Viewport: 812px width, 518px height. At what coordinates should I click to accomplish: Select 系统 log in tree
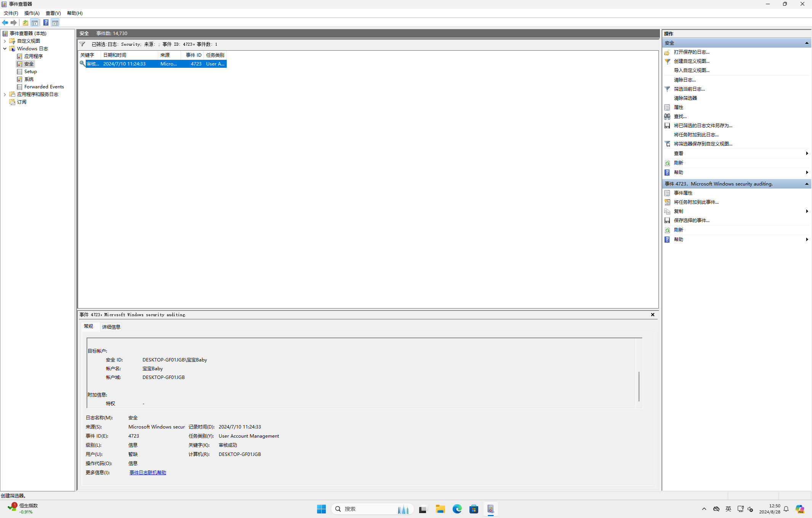(x=29, y=79)
